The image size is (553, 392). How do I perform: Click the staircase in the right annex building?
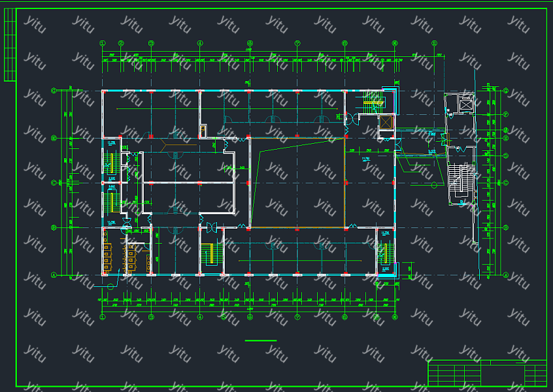(461, 182)
